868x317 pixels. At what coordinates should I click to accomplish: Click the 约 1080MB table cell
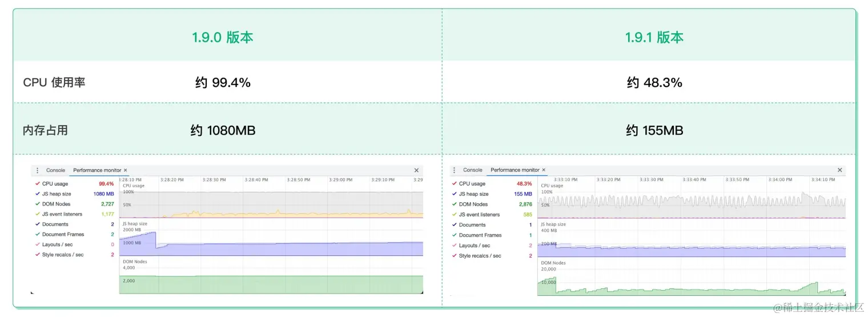click(223, 130)
